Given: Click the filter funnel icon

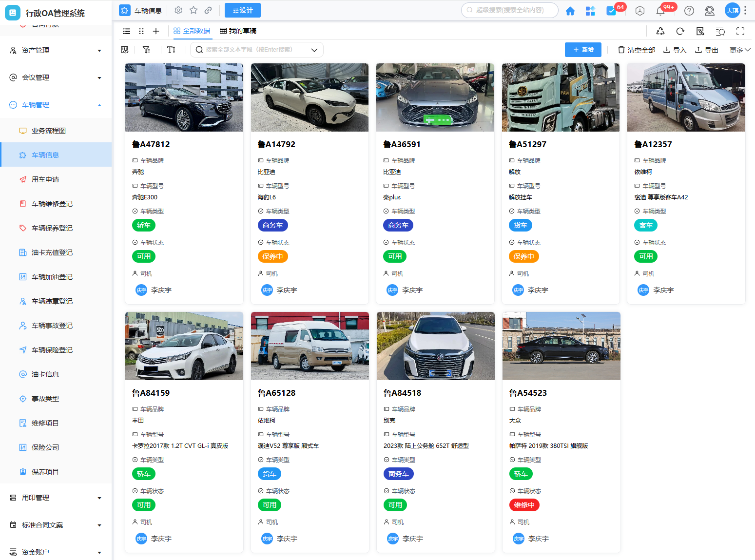Looking at the screenshot, I should tap(146, 50).
